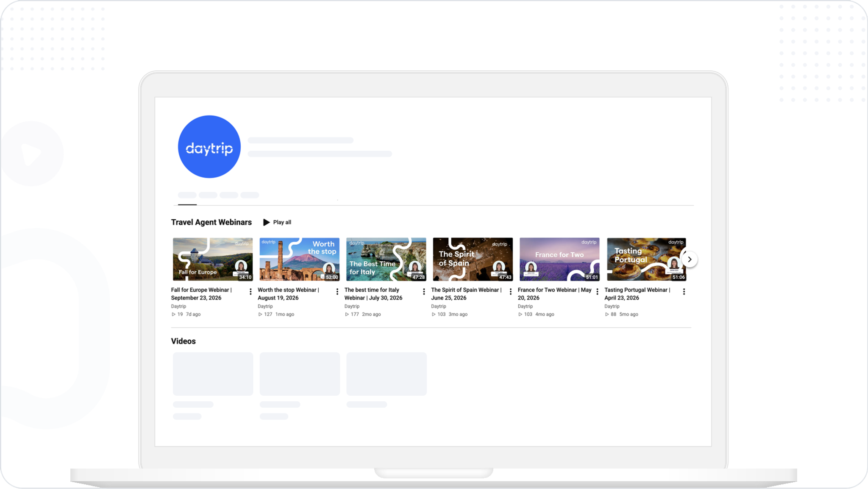
Task: Open The Best Time for Italy thumbnail
Action: coord(386,259)
